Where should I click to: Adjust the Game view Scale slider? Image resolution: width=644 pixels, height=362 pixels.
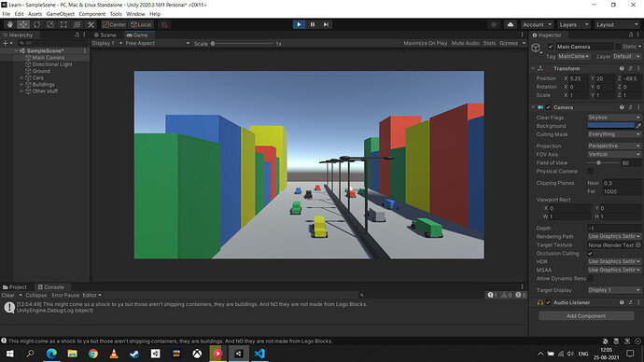click(x=244, y=44)
